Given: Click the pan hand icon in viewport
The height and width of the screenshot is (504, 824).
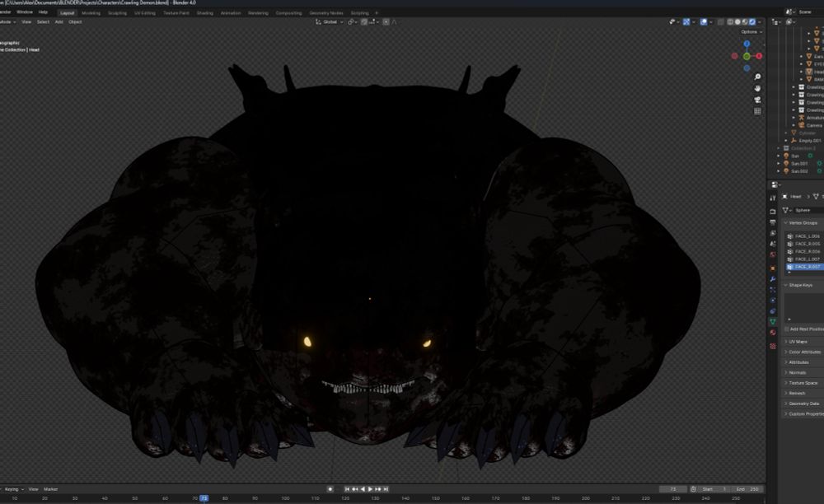Looking at the screenshot, I should 757,88.
